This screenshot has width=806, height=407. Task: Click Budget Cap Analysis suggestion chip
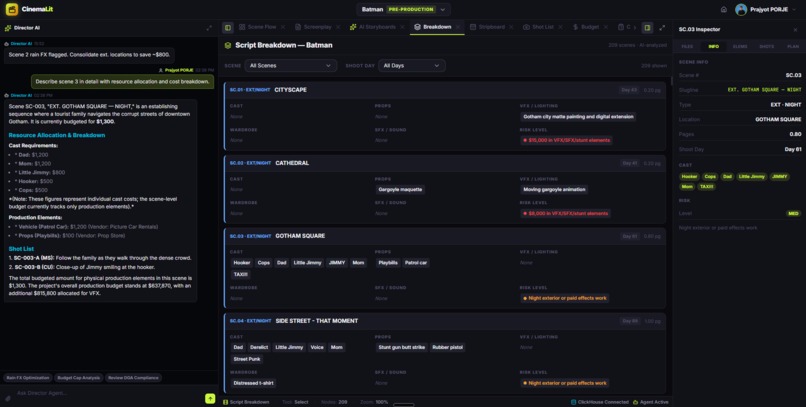(x=78, y=378)
